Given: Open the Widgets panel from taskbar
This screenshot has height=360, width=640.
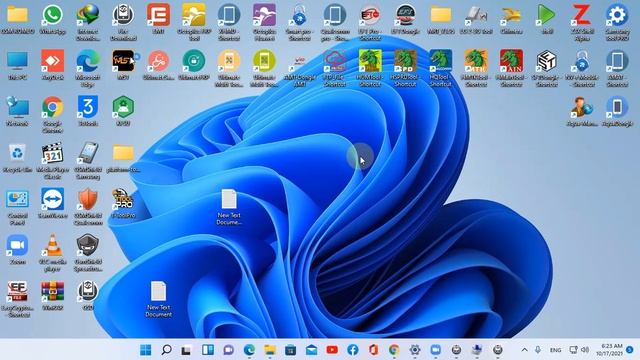Looking at the screenshot, I should click(x=208, y=350).
